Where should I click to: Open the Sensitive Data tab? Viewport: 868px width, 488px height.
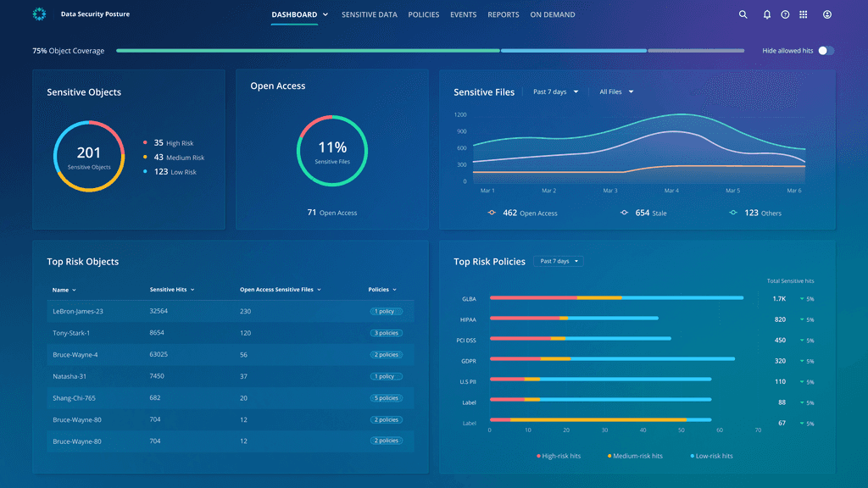click(x=370, y=15)
